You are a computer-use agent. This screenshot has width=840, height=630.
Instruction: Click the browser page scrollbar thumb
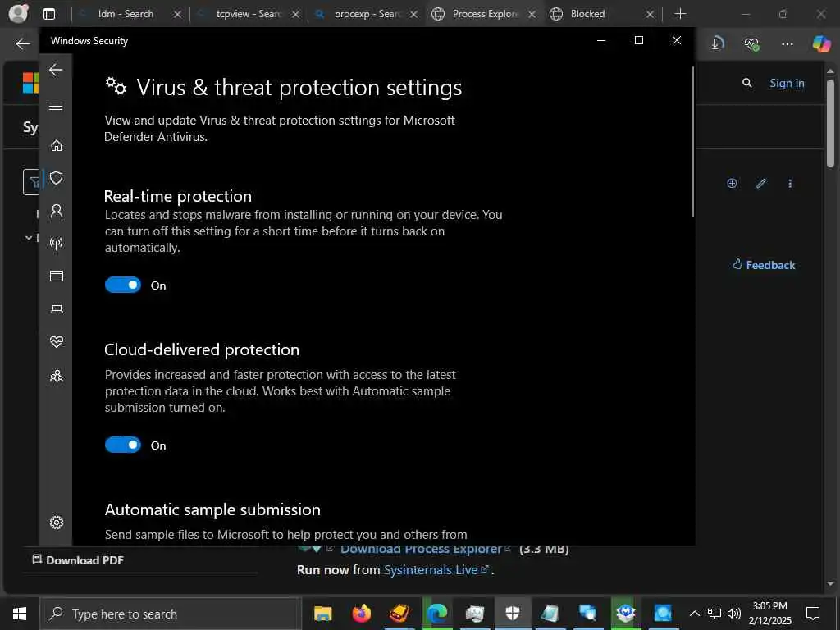tap(830, 123)
